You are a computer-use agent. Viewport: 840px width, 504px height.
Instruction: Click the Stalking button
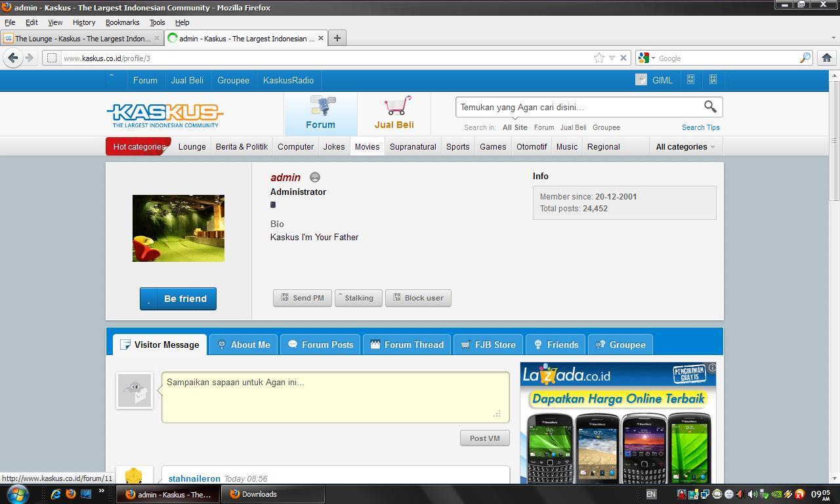click(358, 298)
